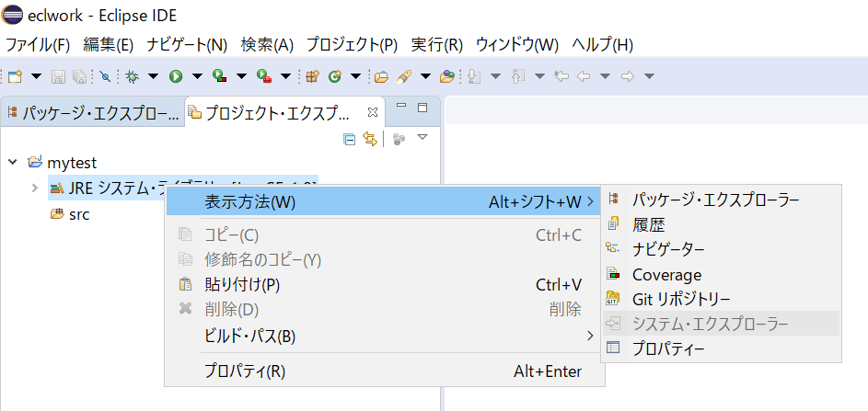Click the New Java Package icon

pos(313,76)
